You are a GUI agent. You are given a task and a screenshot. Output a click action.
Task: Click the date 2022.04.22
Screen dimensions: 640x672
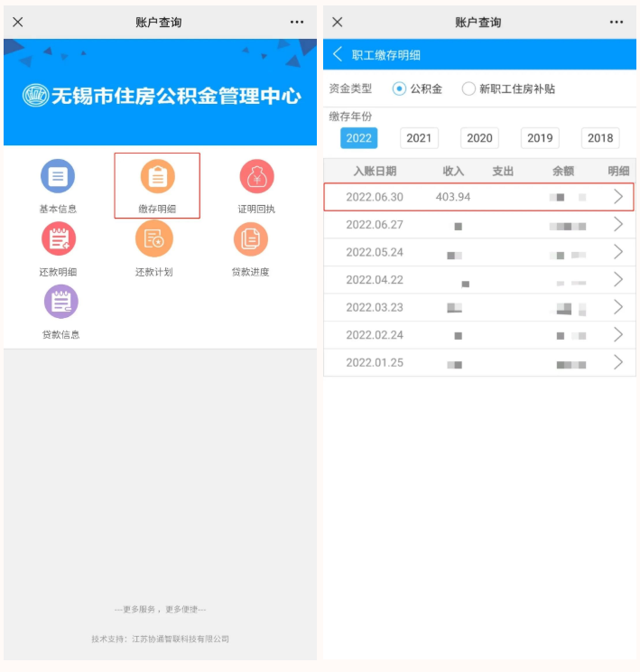375,280
